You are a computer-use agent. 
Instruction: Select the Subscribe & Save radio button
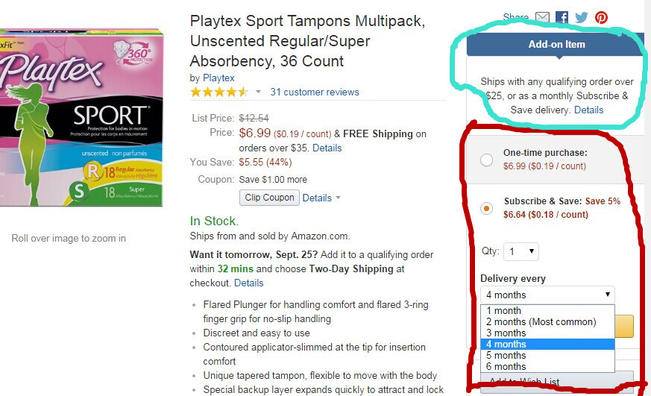(487, 208)
